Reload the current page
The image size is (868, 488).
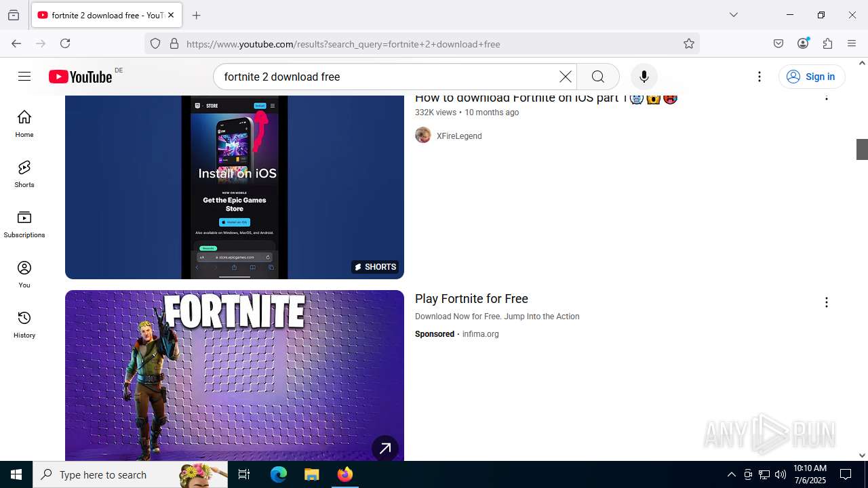[65, 43]
